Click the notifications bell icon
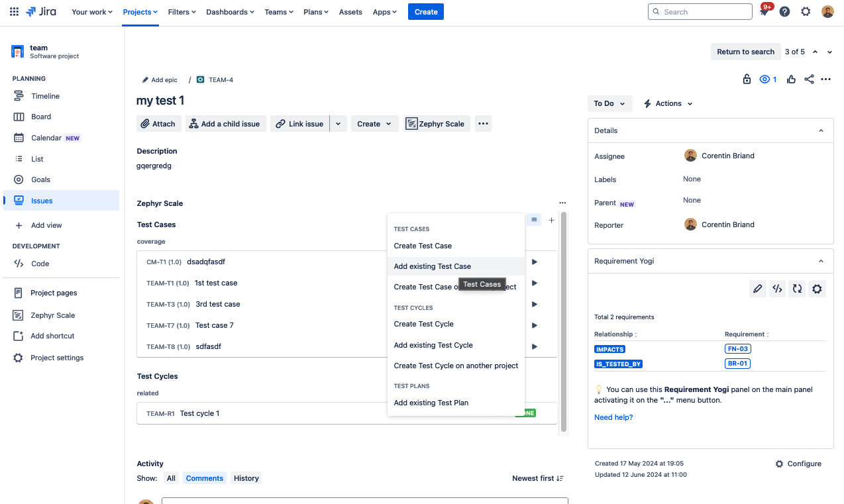The width and height of the screenshot is (844, 504). point(764,12)
